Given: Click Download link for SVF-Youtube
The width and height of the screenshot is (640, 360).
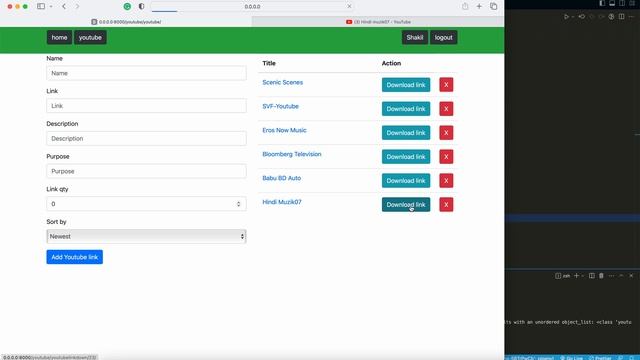Looking at the screenshot, I should tap(406, 109).
